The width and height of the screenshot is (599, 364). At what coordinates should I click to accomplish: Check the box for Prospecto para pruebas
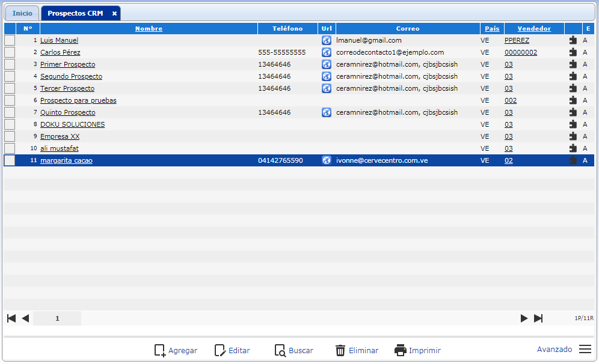(x=10, y=100)
